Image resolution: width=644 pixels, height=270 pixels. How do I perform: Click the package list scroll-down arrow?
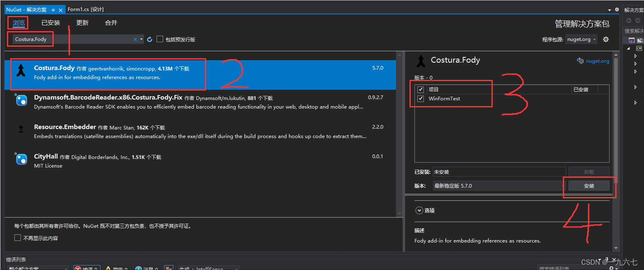(399, 214)
